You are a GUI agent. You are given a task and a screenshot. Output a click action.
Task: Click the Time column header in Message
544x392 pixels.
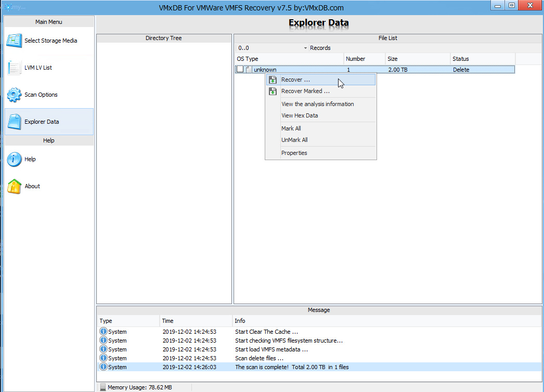pyautogui.click(x=196, y=321)
